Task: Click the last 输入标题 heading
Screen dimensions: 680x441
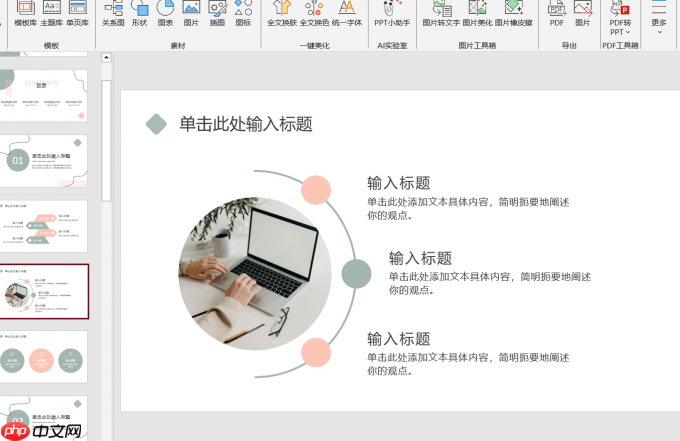Action: [399, 339]
